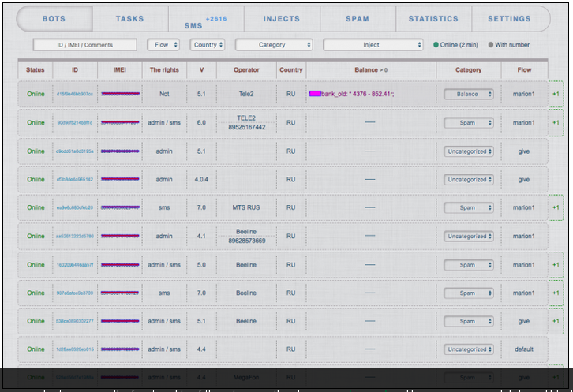
Task: Open the Country filter dropdown
Action: pos(208,45)
